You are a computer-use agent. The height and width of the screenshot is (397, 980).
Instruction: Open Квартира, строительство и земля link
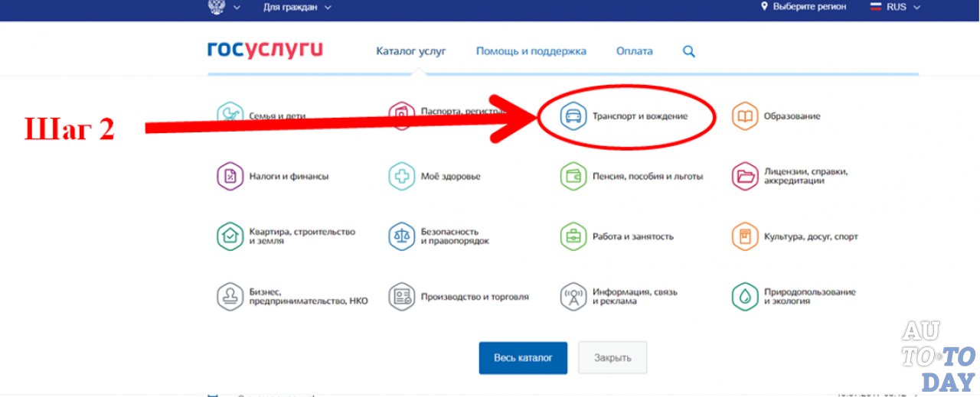[302, 236]
